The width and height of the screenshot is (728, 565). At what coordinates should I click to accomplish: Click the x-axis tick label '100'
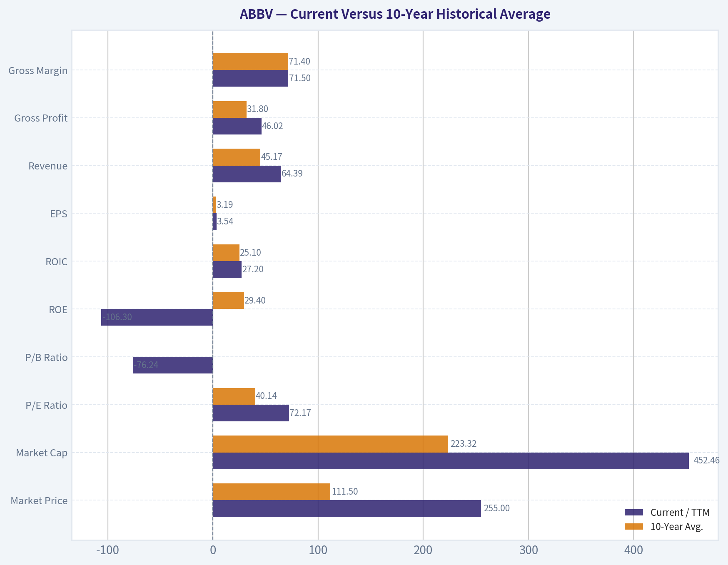tap(318, 550)
